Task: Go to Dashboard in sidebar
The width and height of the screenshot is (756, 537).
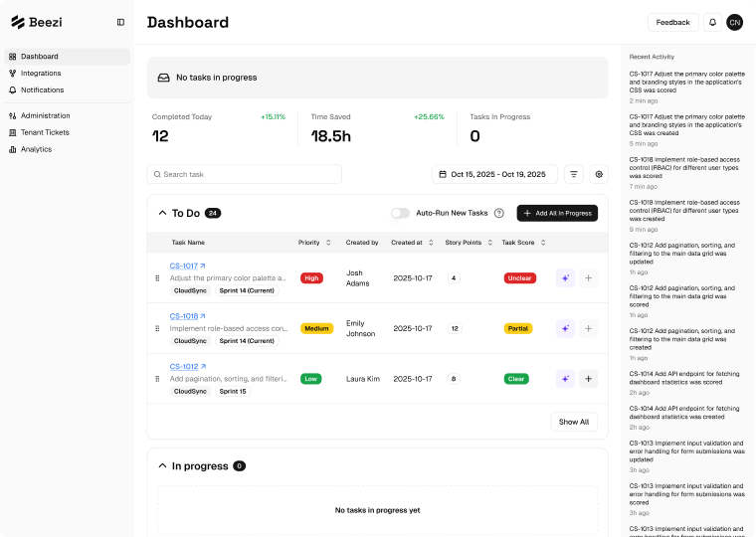Action: [x=67, y=57]
